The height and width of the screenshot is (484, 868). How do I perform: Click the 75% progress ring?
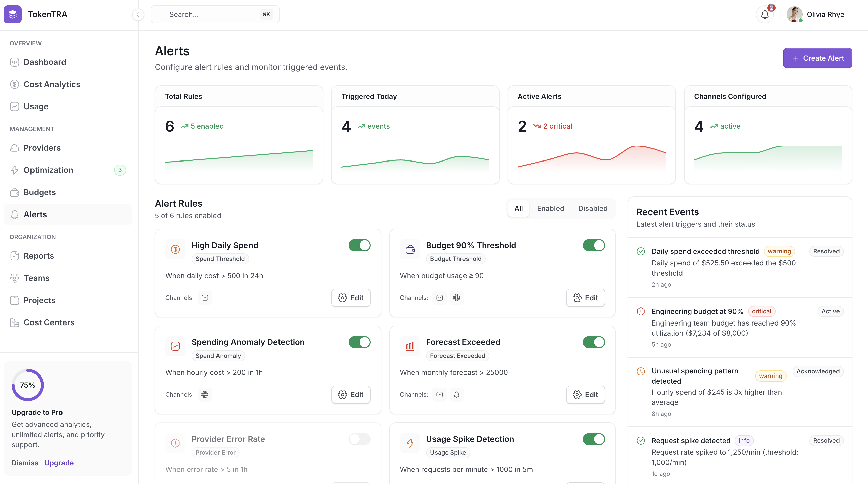pyautogui.click(x=28, y=385)
